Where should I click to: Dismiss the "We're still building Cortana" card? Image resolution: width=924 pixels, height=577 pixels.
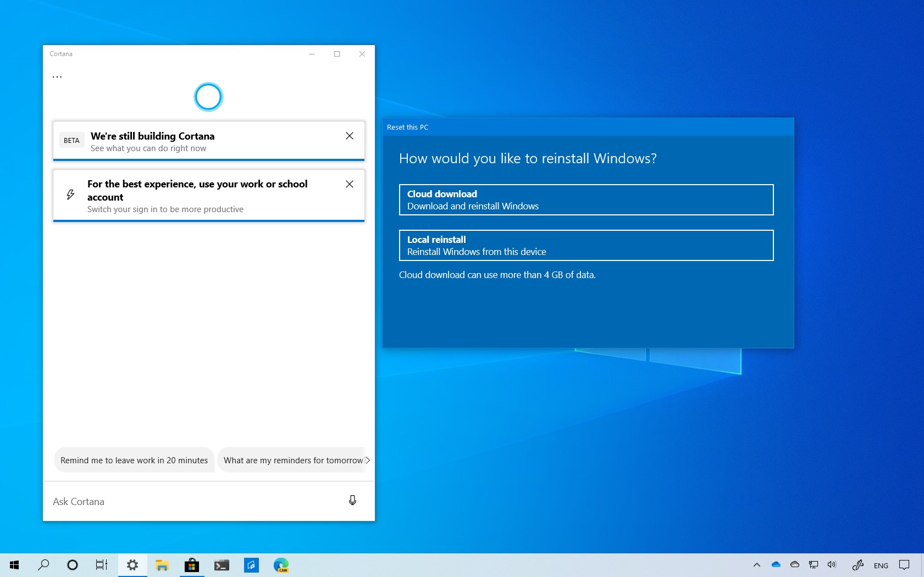(x=350, y=136)
